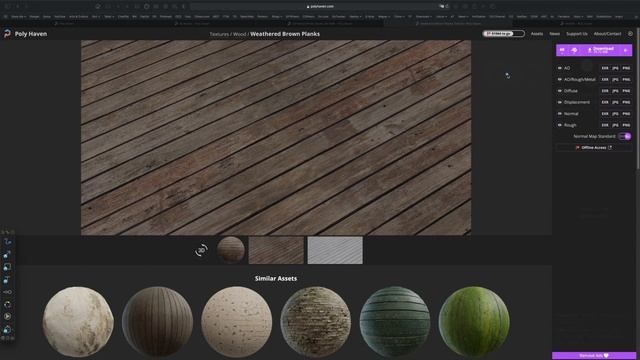Open the 3D rotate preview icon
This screenshot has width=640, height=360.
coord(201,250)
